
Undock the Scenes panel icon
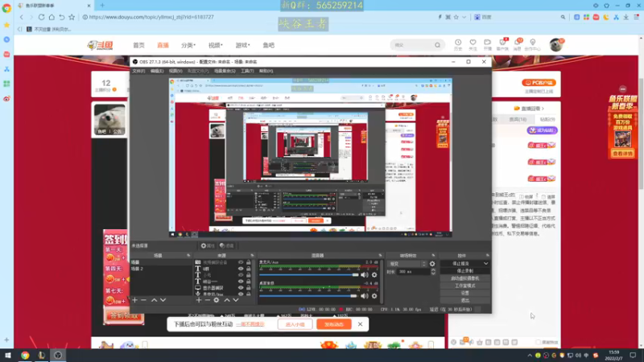tap(188, 255)
